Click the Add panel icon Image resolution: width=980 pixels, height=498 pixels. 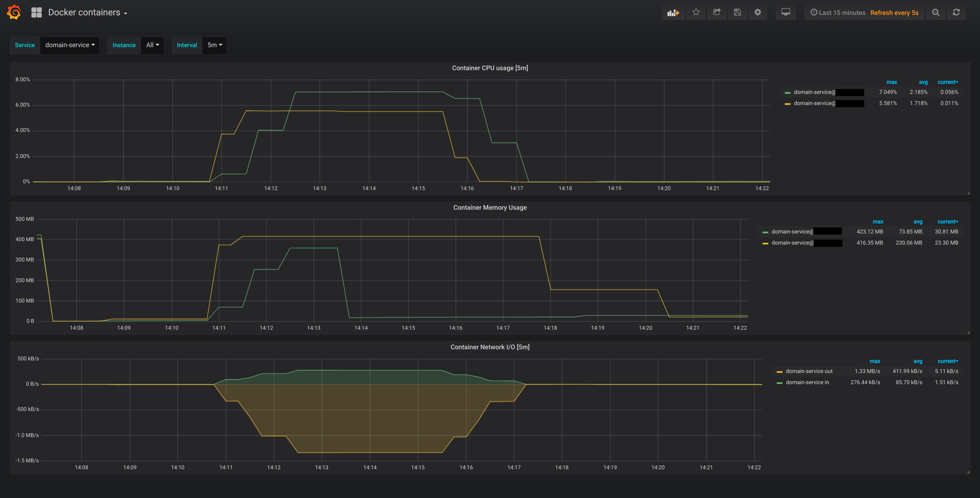(673, 13)
